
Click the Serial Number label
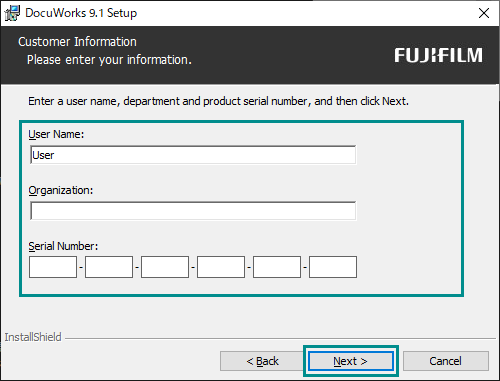click(63, 246)
